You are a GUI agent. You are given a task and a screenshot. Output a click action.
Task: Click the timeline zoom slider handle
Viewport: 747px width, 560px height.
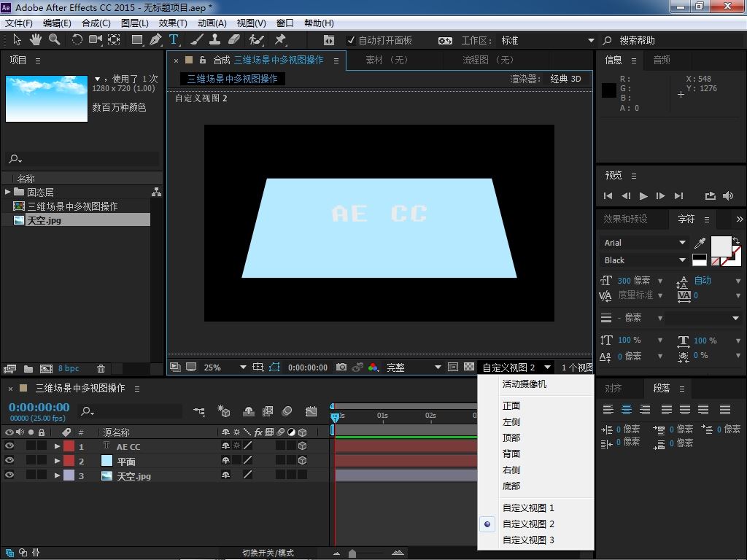coord(352,553)
